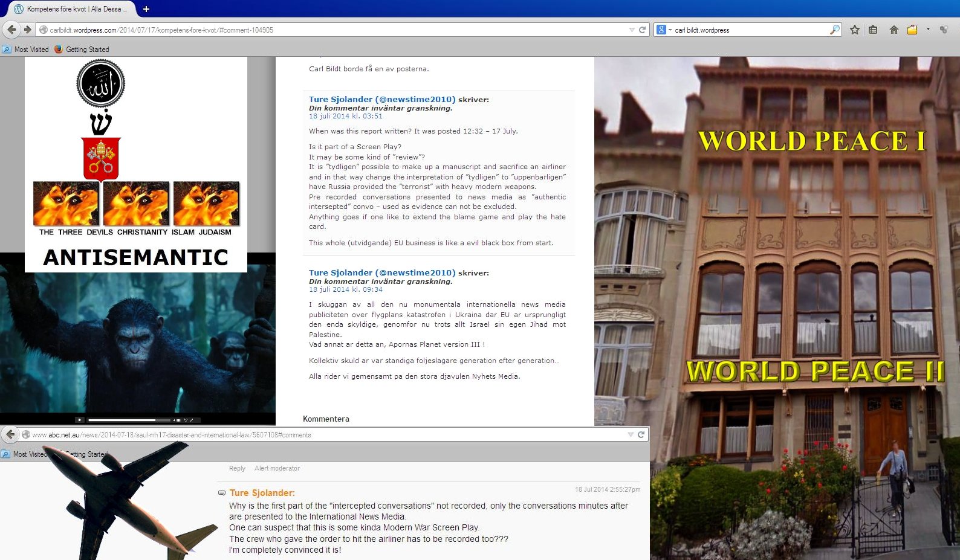Open first 'Ture Sjolander (@newstime2010)' author link

coord(382,100)
